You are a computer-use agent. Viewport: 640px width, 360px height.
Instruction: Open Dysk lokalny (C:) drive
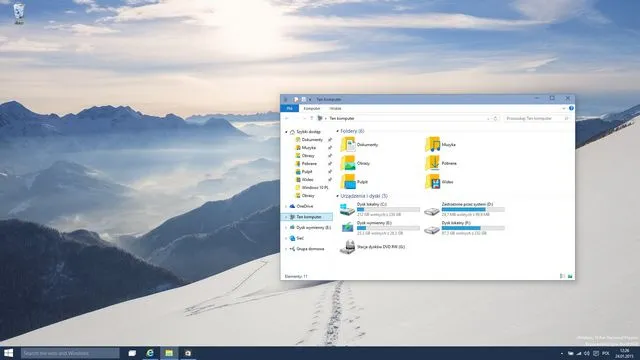pyautogui.click(x=380, y=209)
